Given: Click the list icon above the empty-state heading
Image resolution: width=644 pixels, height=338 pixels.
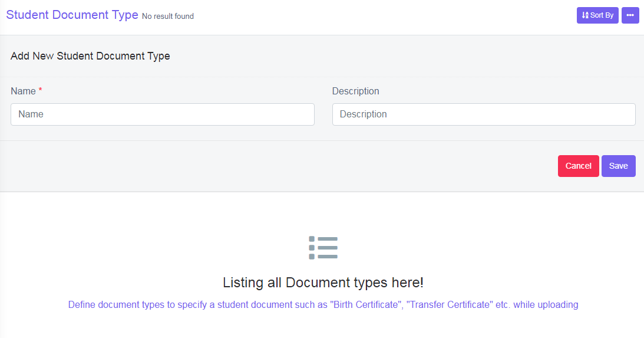Looking at the screenshot, I should (323, 248).
